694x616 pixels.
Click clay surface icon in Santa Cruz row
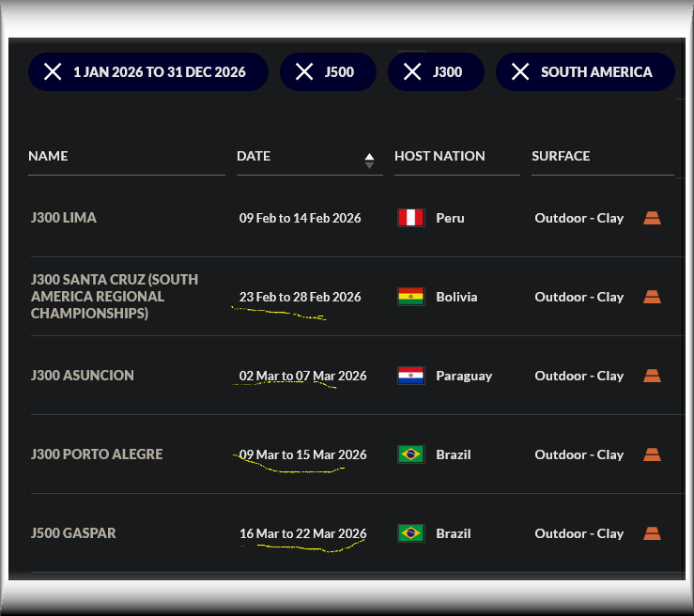click(652, 297)
